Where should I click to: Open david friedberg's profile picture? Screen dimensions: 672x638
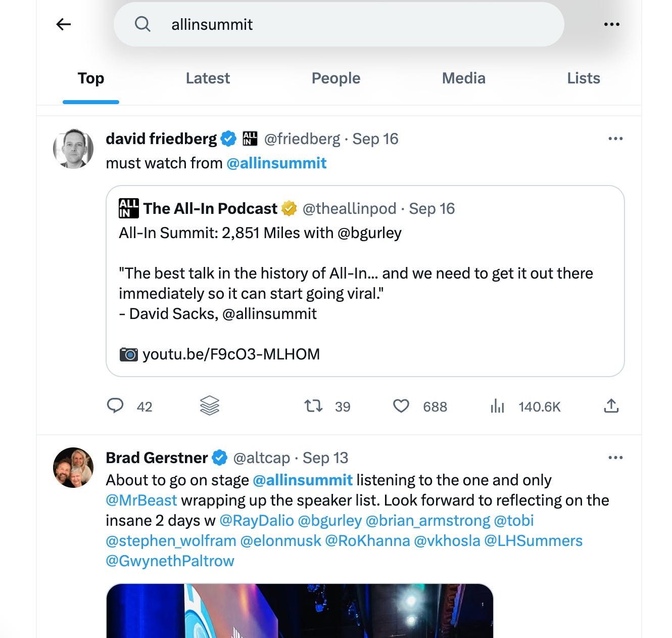click(73, 149)
